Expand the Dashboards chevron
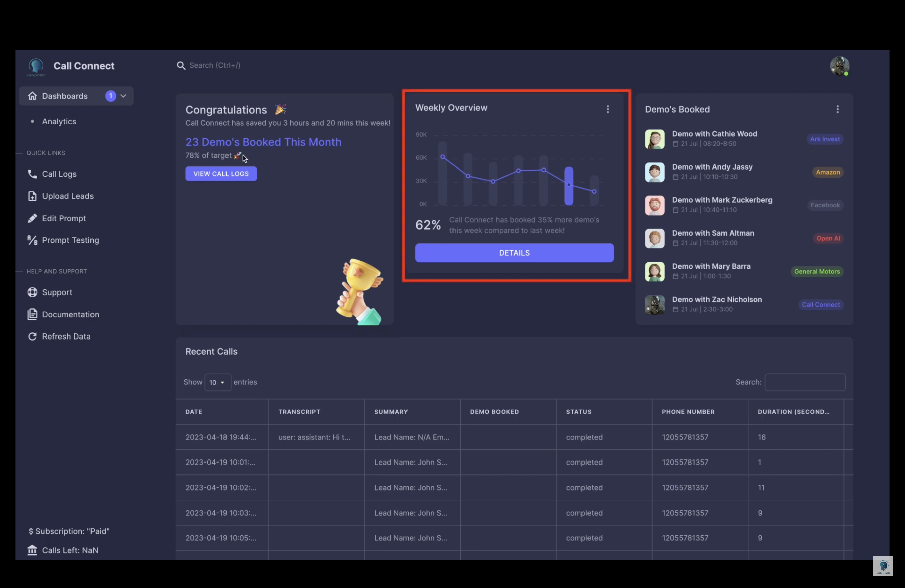This screenshot has width=905, height=588. tap(124, 96)
